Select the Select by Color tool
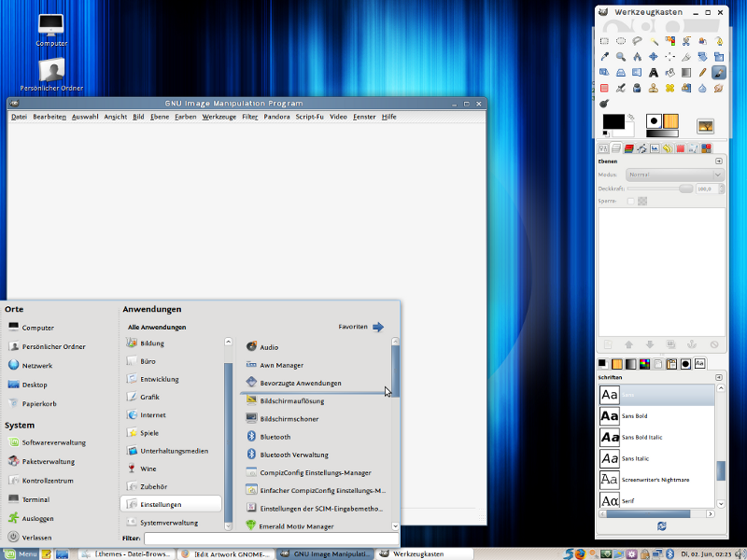The width and height of the screenshot is (747, 560). pyautogui.click(x=669, y=41)
